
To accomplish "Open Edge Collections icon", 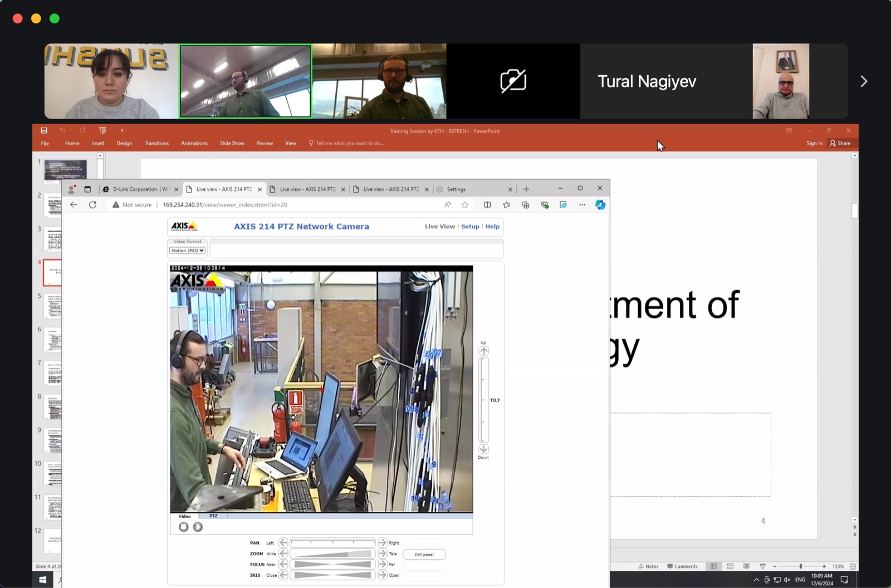I will click(x=525, y=205).
